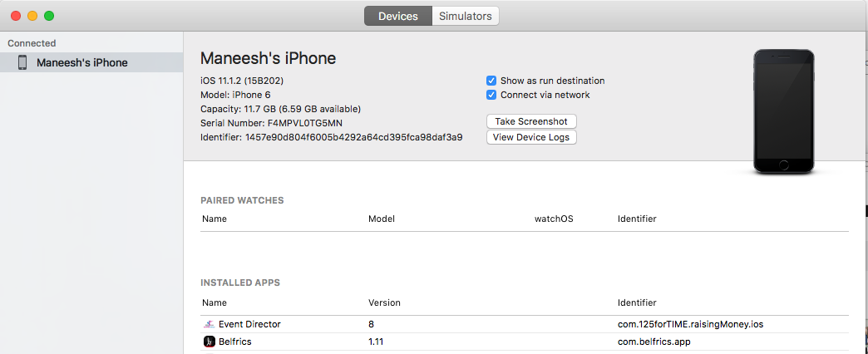Select the Event Director app row name
Viewport: 868px width, 354px height.
[x=249, y=324]
